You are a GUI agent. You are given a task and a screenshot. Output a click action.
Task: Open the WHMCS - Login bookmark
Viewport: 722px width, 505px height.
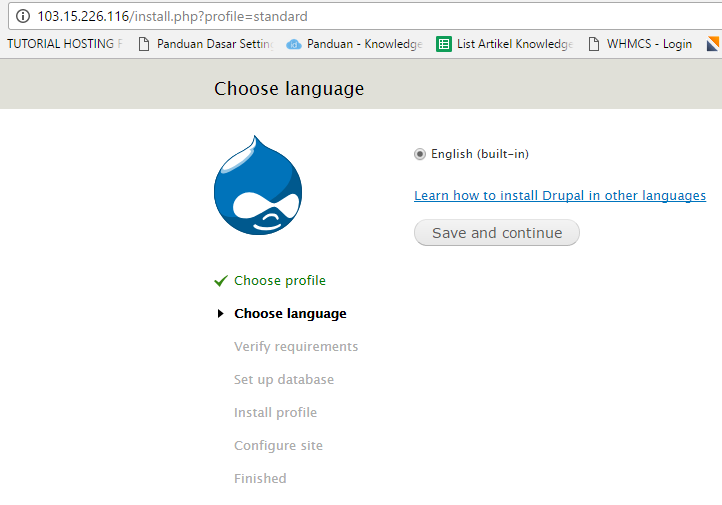(x=649, y=44)
